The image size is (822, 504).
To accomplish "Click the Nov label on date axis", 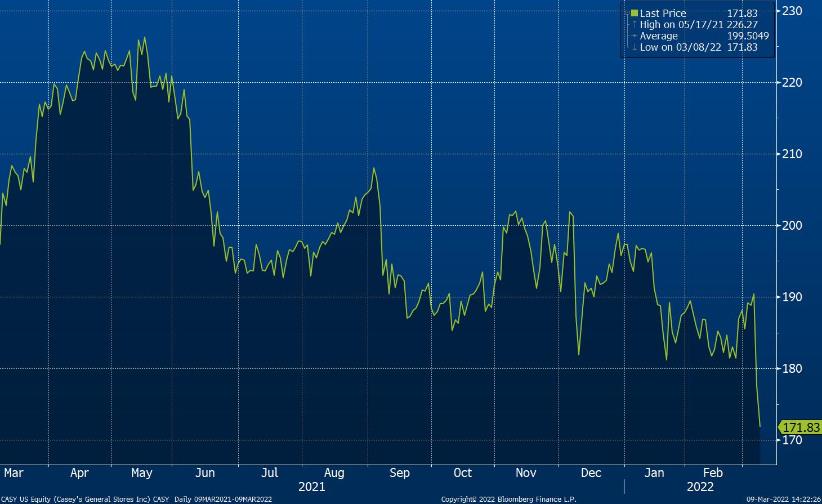I will coord(526,472).
